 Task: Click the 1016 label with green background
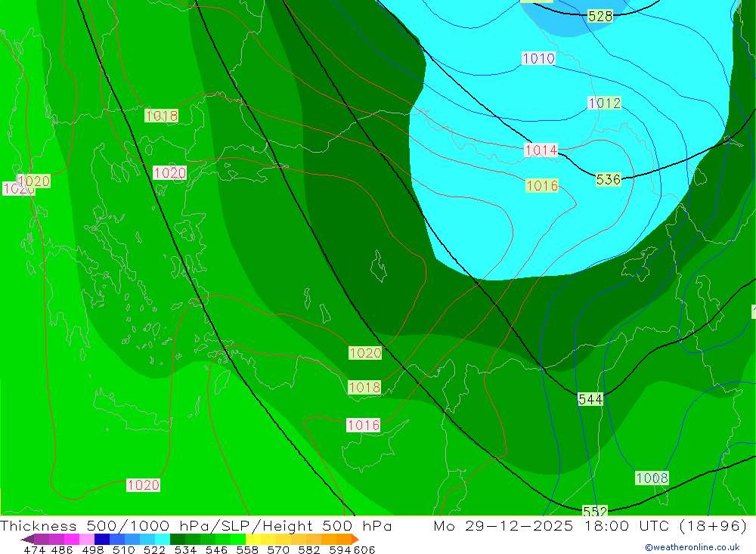click(x=542, y=186)
